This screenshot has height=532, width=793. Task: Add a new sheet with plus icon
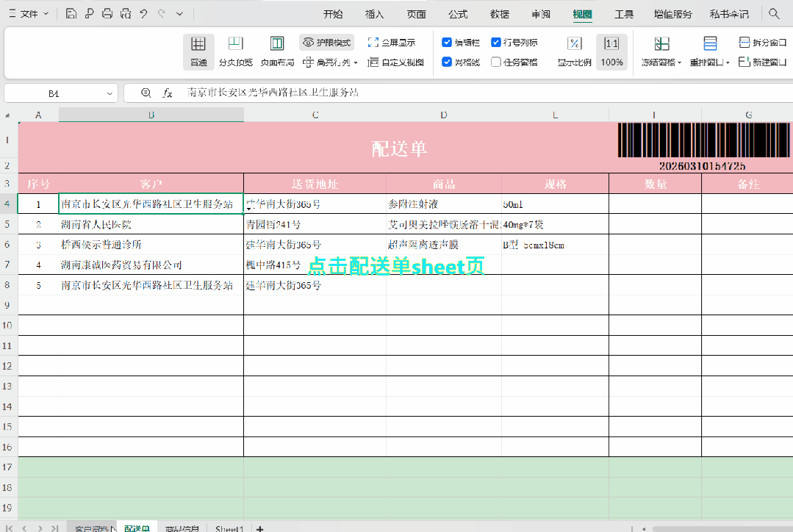260,528
